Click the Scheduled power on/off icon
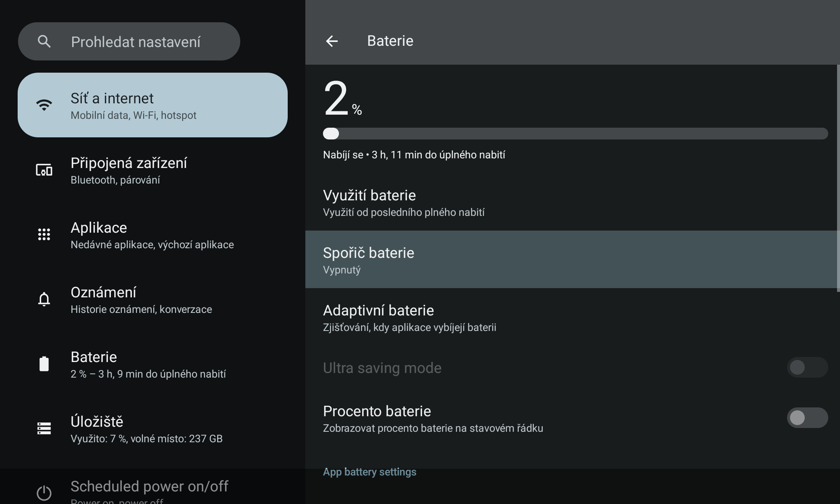 click(x=44, y=493)
